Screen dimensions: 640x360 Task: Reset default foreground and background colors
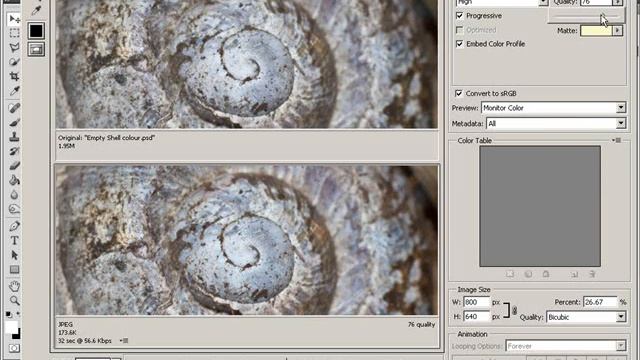coord(8,314)
